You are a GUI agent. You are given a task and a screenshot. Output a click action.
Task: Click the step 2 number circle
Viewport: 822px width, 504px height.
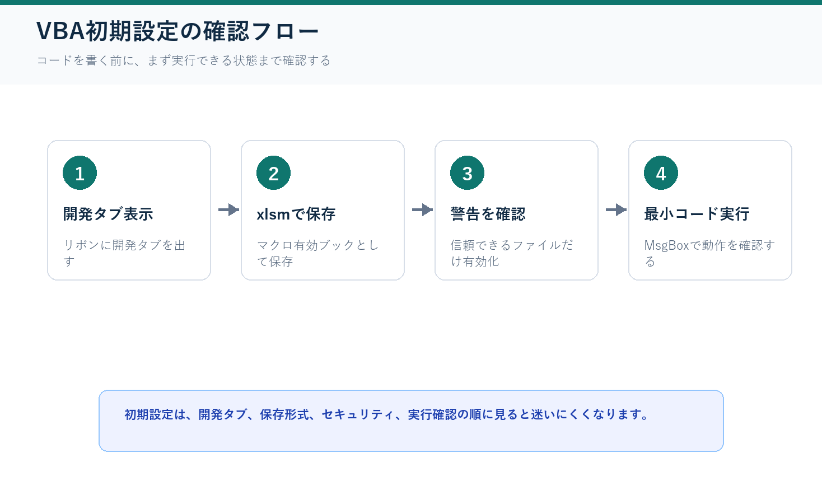coord(273,173)
